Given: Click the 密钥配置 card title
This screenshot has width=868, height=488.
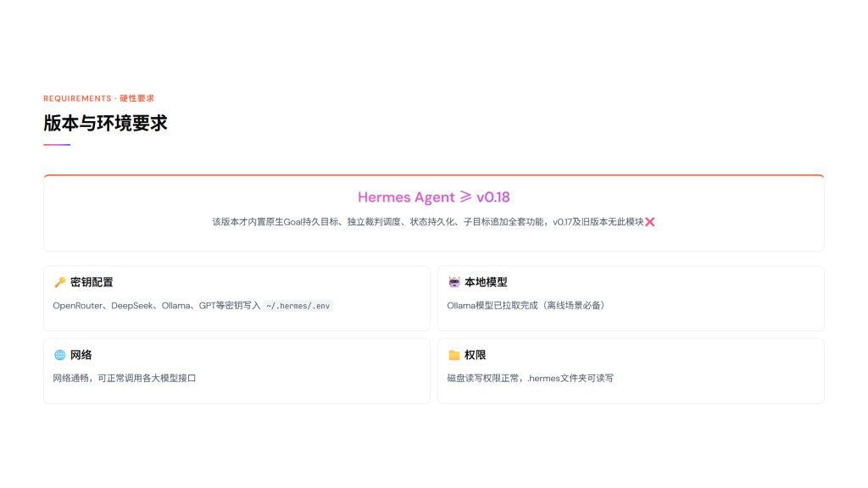Looking at the screenshot, I should (x=92, y=282).
